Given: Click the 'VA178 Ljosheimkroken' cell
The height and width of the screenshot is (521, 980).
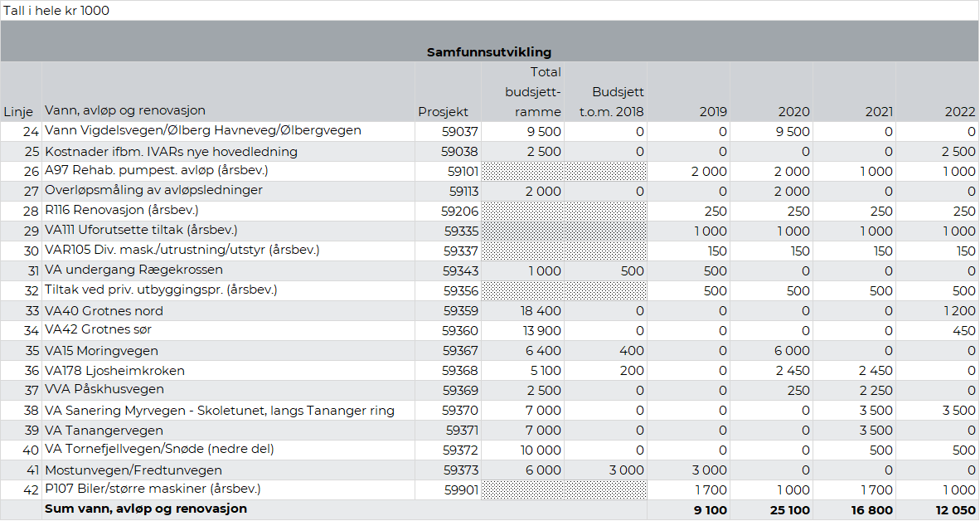Looking at the screenshot, I should click(114, 371).
